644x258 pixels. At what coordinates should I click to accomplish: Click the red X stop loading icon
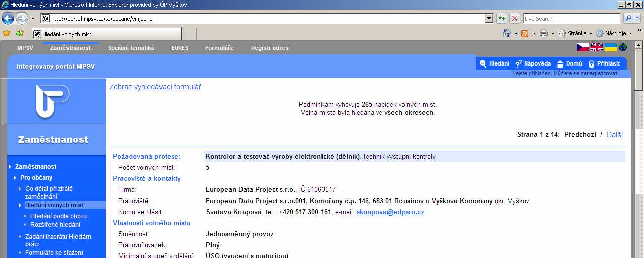tap(515, 18)
